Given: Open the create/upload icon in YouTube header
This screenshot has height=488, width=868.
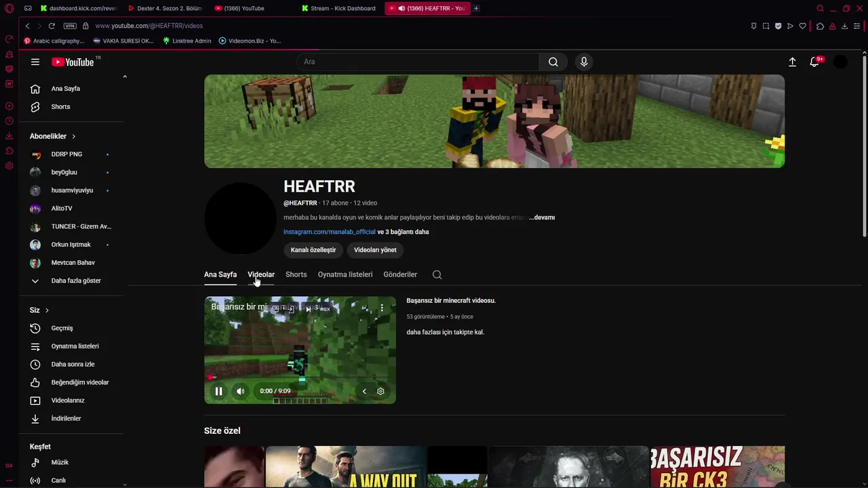Looking at the screenshot, I should [x=792, y=62].
